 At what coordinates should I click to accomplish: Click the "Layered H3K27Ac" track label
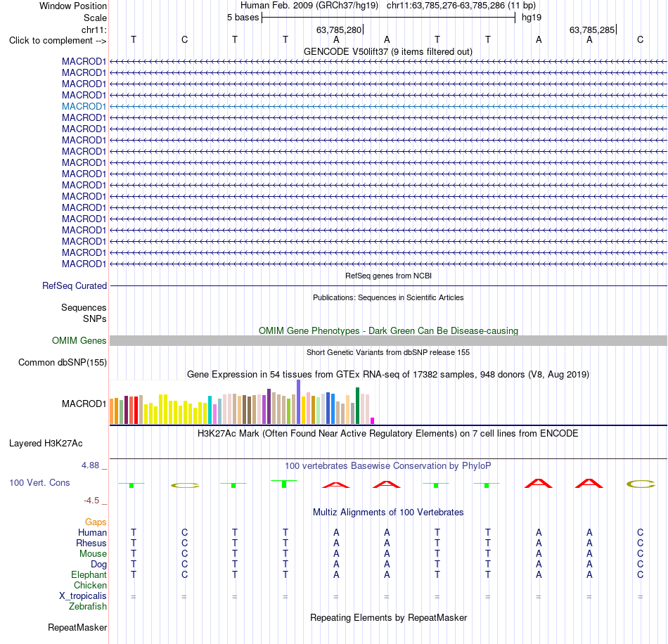(x=46, y=444)
